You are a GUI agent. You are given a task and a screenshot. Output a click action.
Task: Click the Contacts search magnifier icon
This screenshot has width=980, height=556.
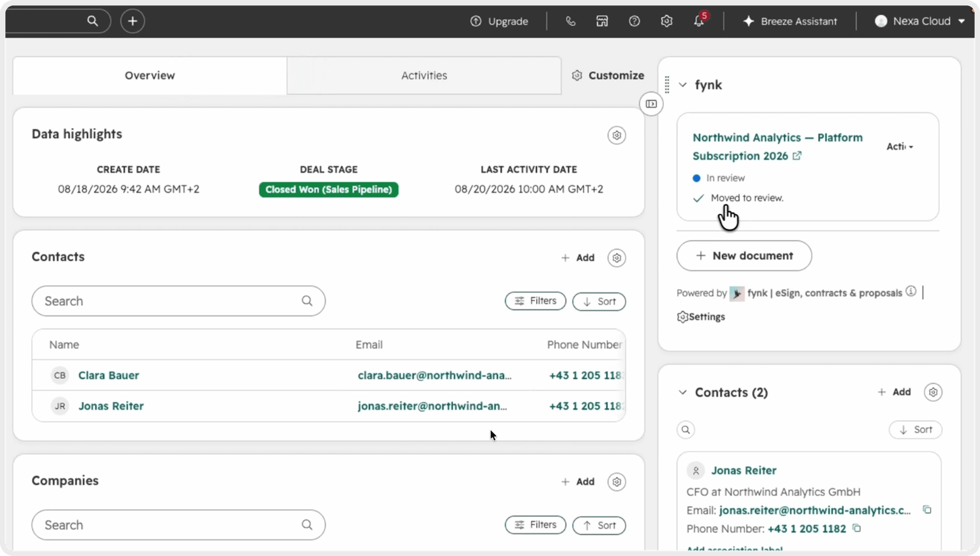(307, 301)
